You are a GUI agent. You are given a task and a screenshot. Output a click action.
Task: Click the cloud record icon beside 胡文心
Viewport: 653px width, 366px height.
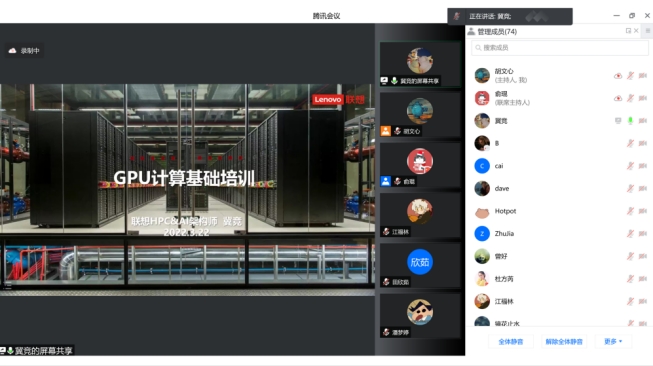(x=618, y=76)
